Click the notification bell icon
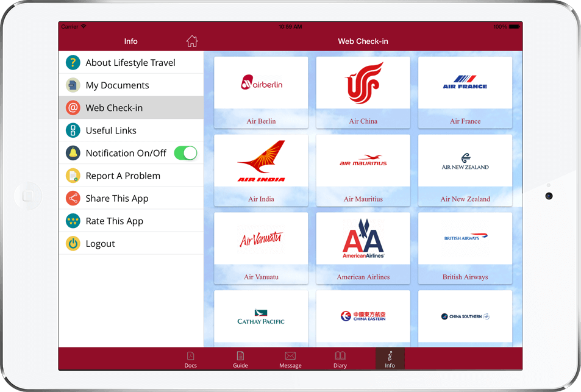The image size is (581, 392). coord(73,153)
